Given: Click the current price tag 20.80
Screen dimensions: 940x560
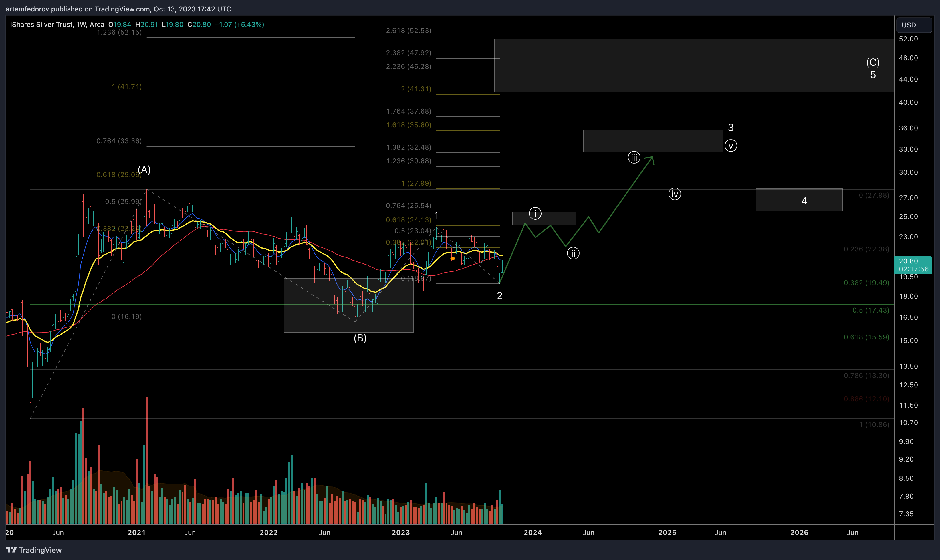Looking at the screenshot, I should coord(913,265).
